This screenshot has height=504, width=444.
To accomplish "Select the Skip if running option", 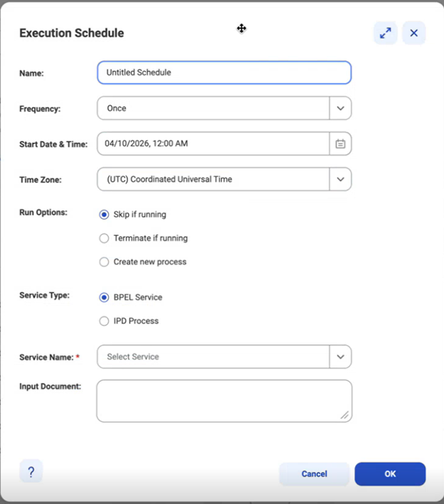I will pyautogui.click(x=104, y=214).
